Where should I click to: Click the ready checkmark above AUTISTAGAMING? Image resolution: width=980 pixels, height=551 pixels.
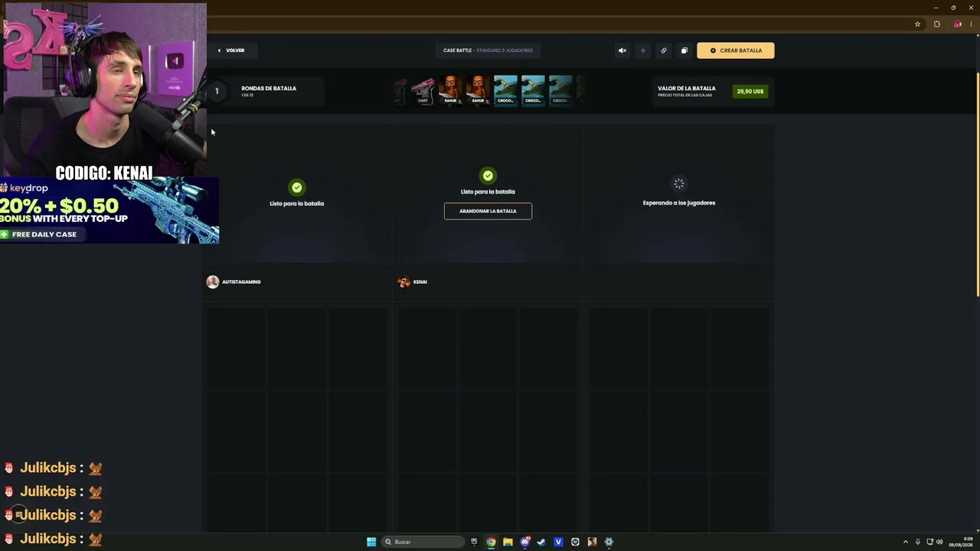pos(297,187)
